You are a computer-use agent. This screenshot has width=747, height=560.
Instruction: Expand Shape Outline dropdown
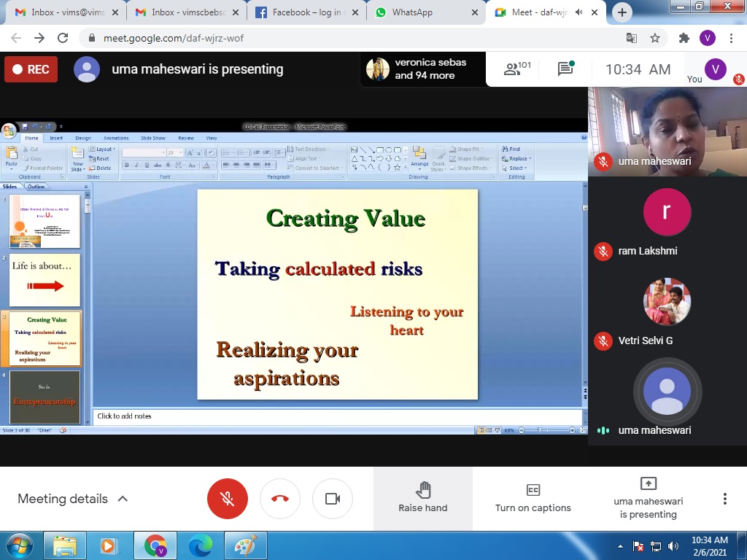[470, 158]
